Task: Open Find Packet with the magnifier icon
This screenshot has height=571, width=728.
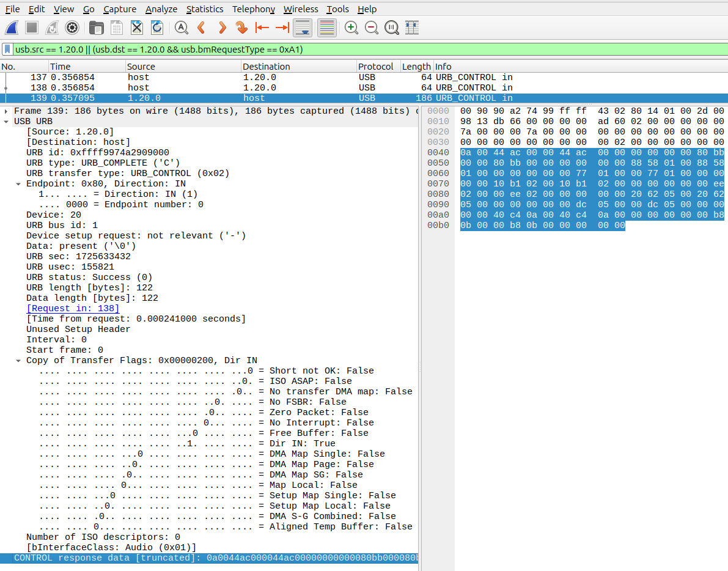Action: click(181, 28)
